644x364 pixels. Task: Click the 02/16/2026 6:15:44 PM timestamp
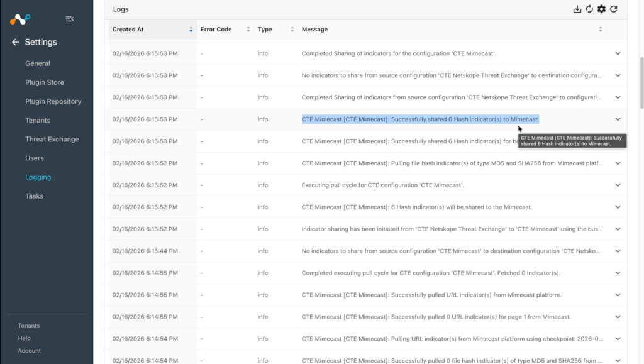tap(145, 251)
